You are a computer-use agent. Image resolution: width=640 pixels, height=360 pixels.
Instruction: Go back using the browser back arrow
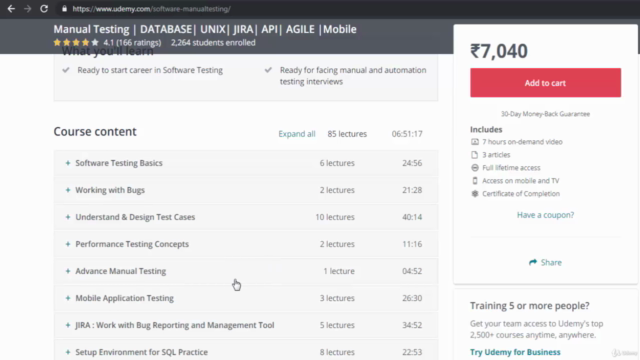(11, 9)
